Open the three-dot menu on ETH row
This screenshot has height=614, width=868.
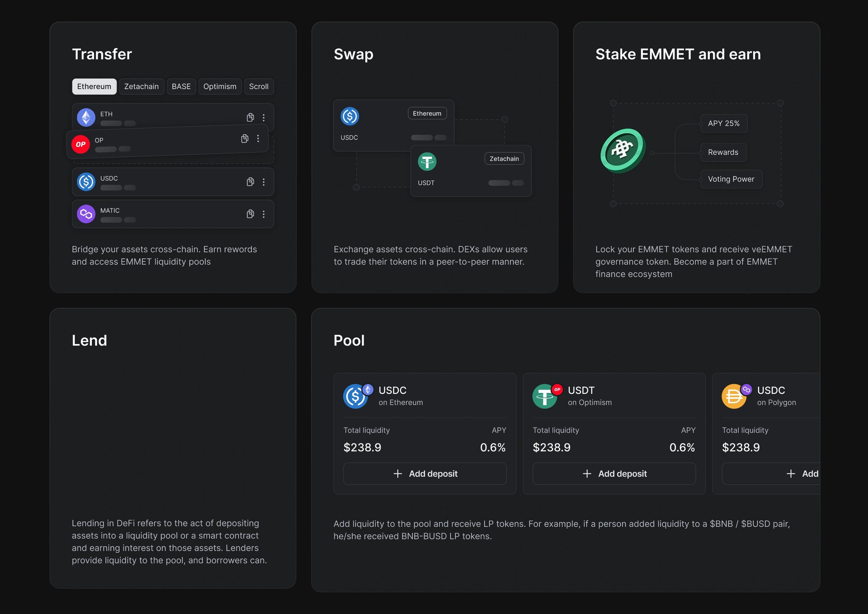[x=264, y=118]
